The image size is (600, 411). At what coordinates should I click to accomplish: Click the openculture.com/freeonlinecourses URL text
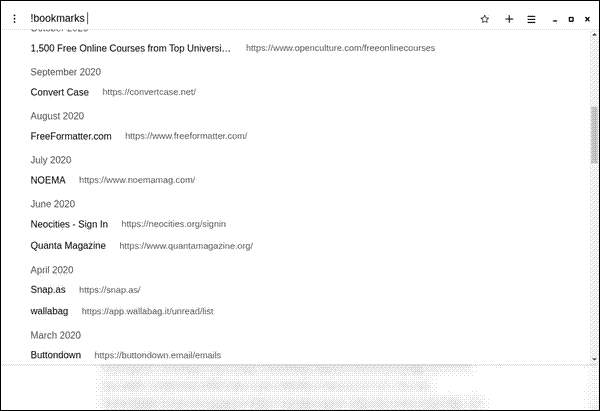coord(340,48)
